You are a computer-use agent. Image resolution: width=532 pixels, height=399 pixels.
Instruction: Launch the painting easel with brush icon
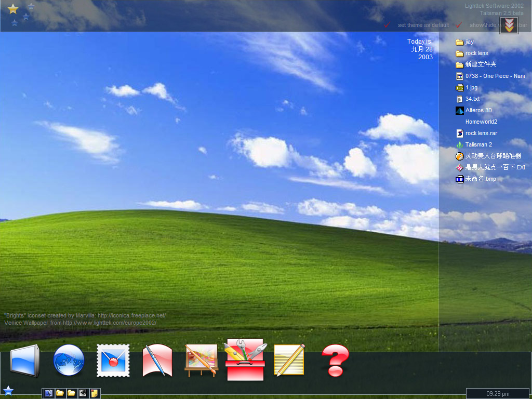click(201, 361)
